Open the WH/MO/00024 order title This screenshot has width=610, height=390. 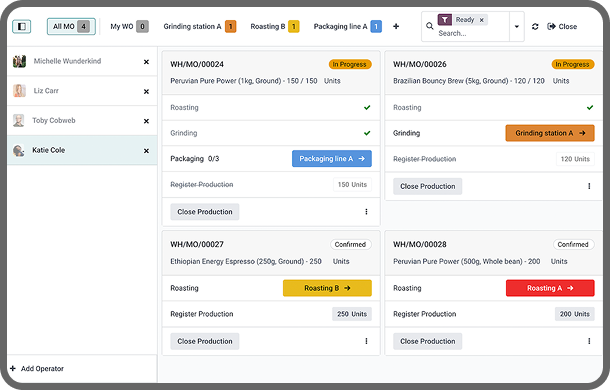pyautogui.click(x=197, y=64)
